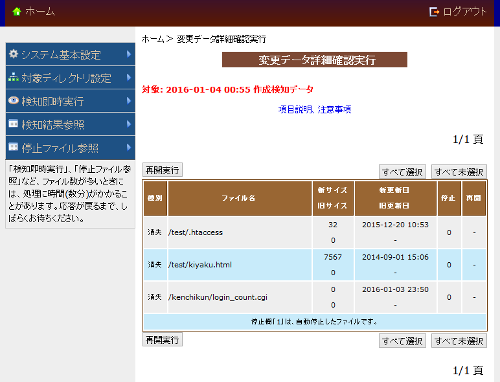Open the システム基本設定 menu

point(70,54)
